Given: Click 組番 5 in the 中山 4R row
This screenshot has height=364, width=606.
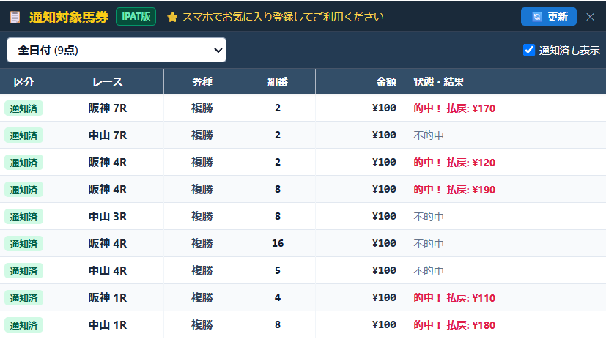Looking at the screenshot, I should [x=278, y=270].
